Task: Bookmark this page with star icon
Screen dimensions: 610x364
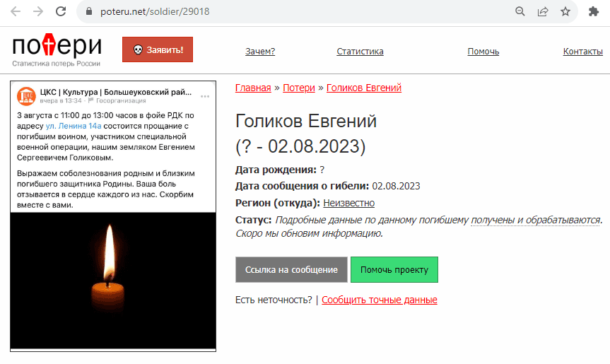Action: point(565,11)
